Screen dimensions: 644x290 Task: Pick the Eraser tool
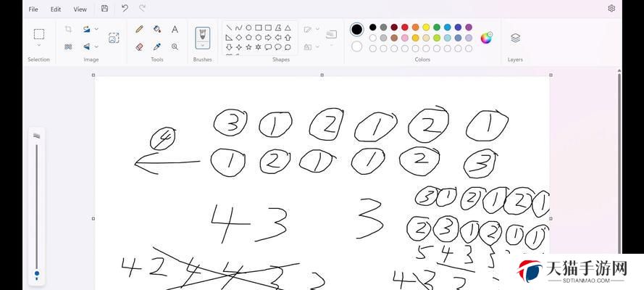[139, 47]
